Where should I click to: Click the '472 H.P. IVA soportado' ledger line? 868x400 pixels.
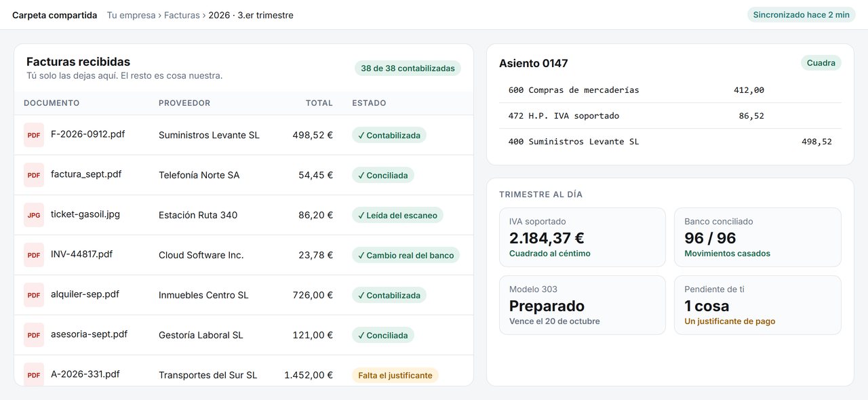point(670,116)
